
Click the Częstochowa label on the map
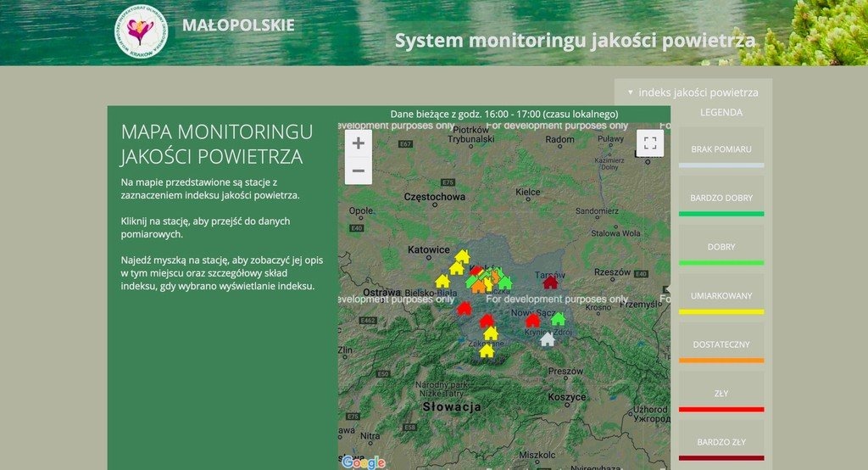tap(435, 197)
